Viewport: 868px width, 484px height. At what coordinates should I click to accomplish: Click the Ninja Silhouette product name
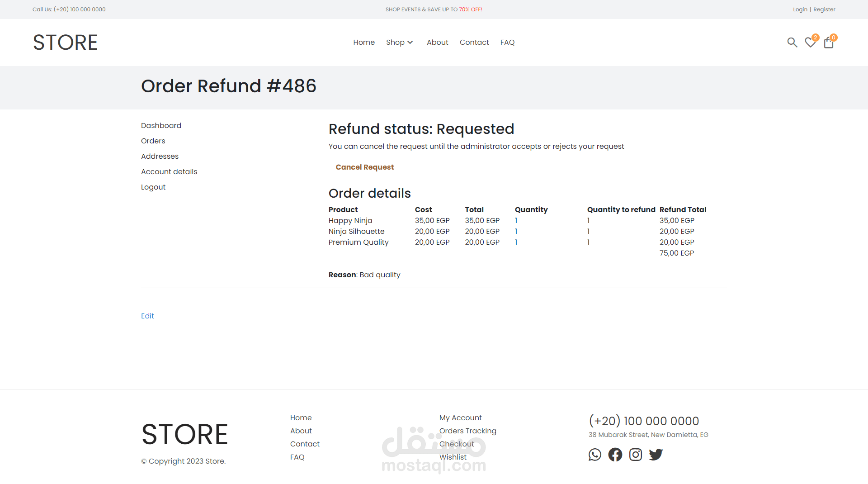tap(356, 231)
